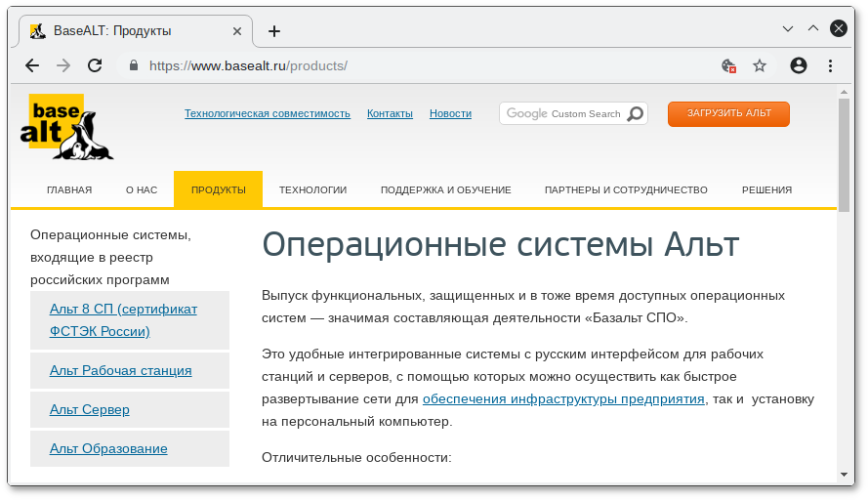Select the BaseALT: Продукты browser tab
Viewport: 868px width, 500px height.
click(136, 31)
